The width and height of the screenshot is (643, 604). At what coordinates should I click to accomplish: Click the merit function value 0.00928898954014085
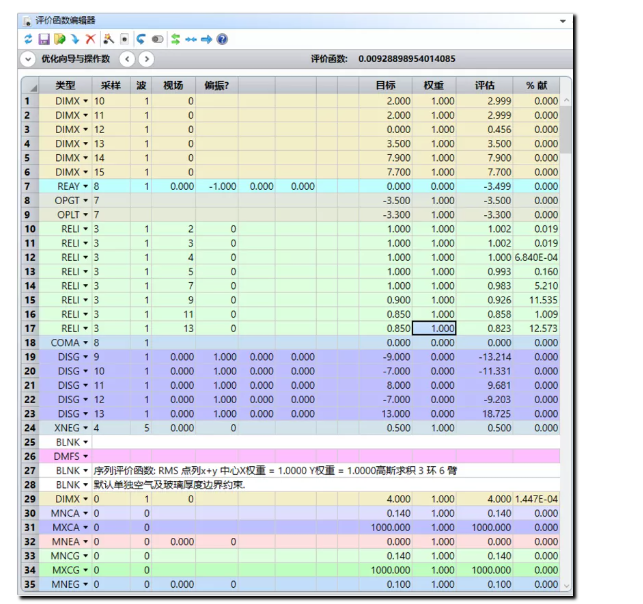tap(407, 59)
